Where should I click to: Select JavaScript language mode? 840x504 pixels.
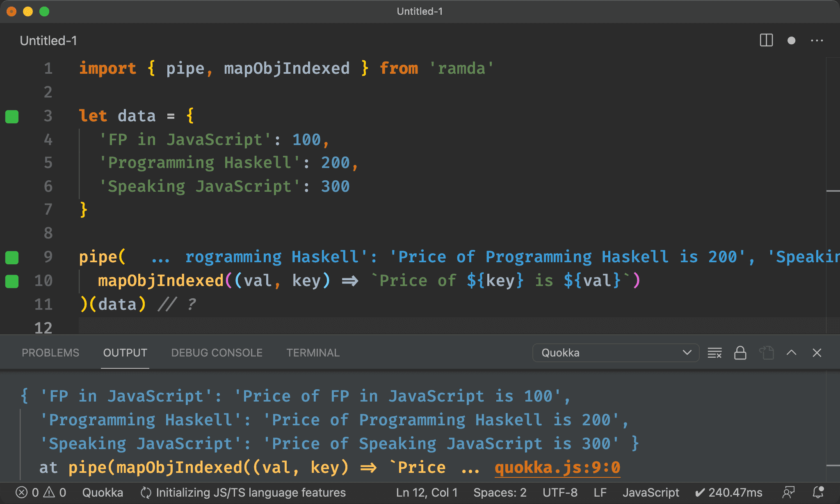[x=651, y=493]
